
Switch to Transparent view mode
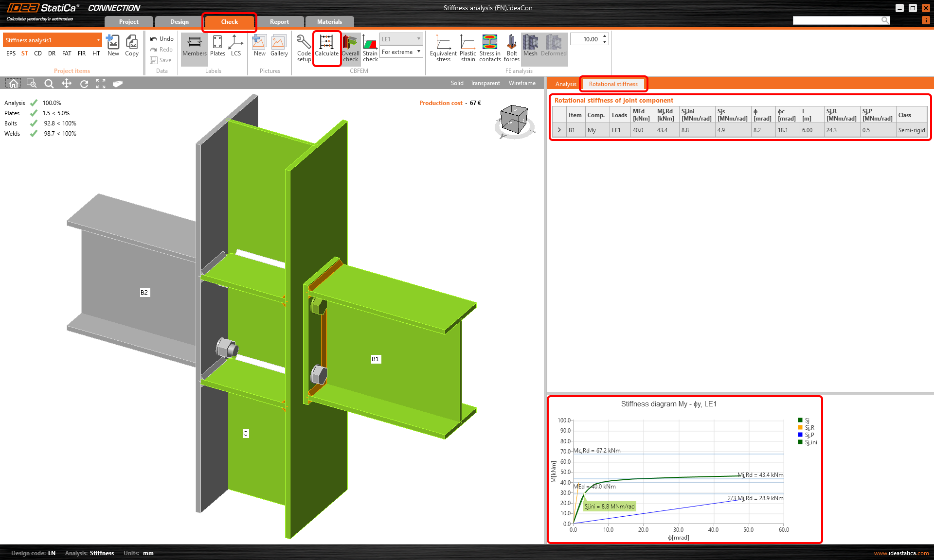pos(485,83)
